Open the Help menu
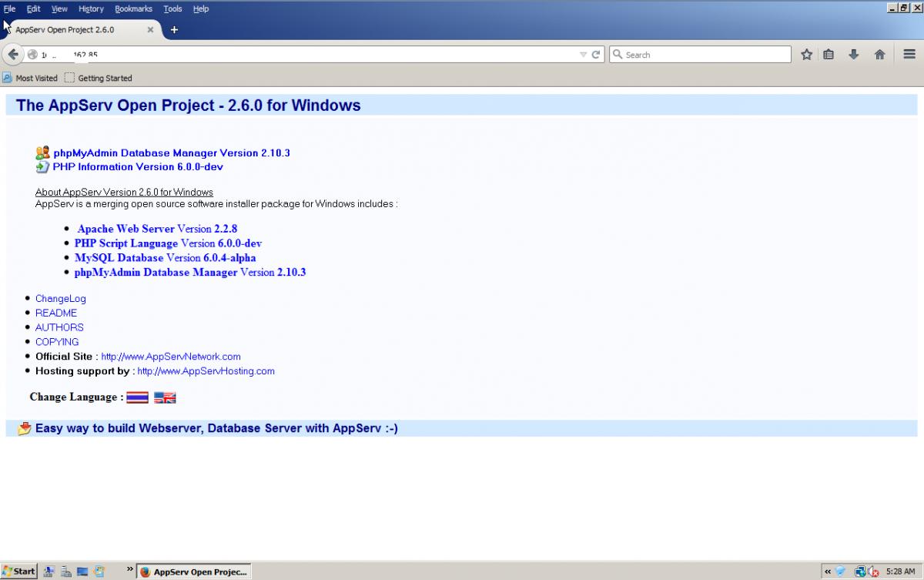 coord(201,8)
